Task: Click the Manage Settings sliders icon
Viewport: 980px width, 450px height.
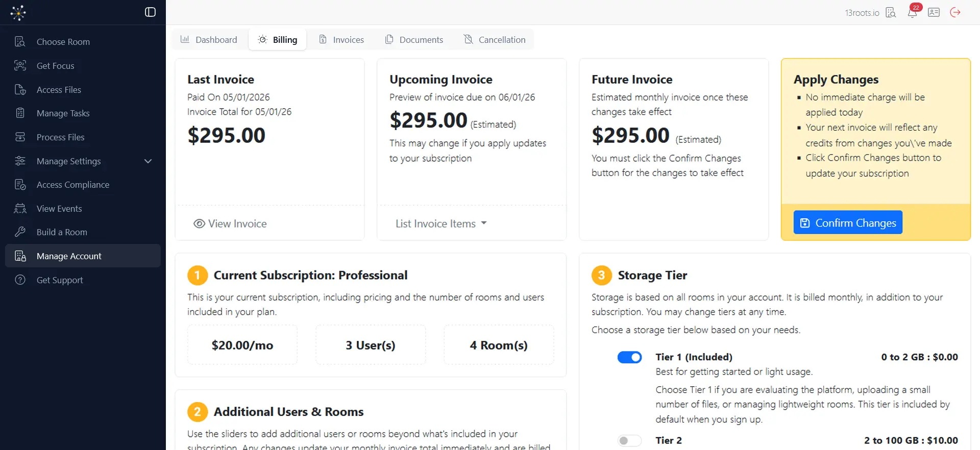Action: pyautogui.click(x=20, y=161)
